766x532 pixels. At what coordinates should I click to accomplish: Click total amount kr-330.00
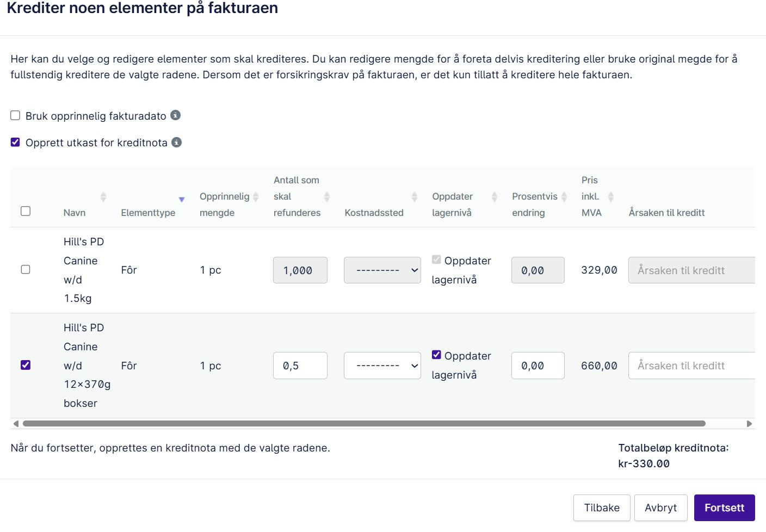point(644,463)
